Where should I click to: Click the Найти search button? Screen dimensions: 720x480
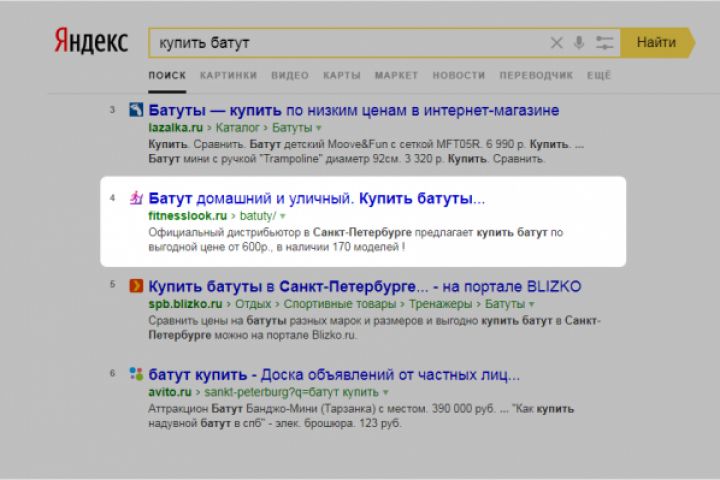(x=658, y=43)
